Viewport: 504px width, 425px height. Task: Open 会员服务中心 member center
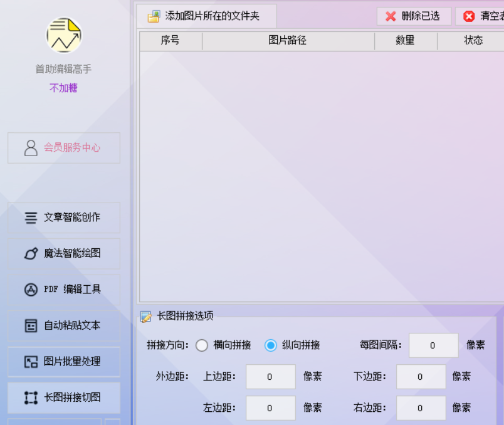(64, 148)
